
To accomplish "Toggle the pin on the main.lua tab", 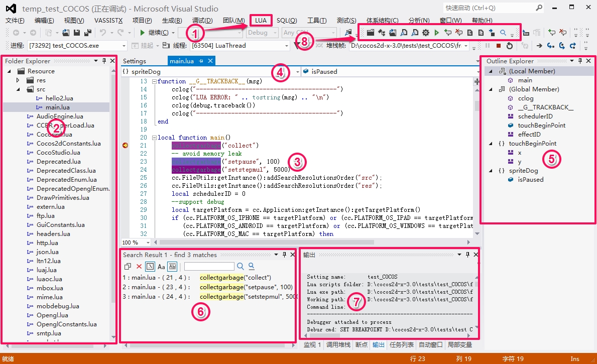I will pos(201,61).
